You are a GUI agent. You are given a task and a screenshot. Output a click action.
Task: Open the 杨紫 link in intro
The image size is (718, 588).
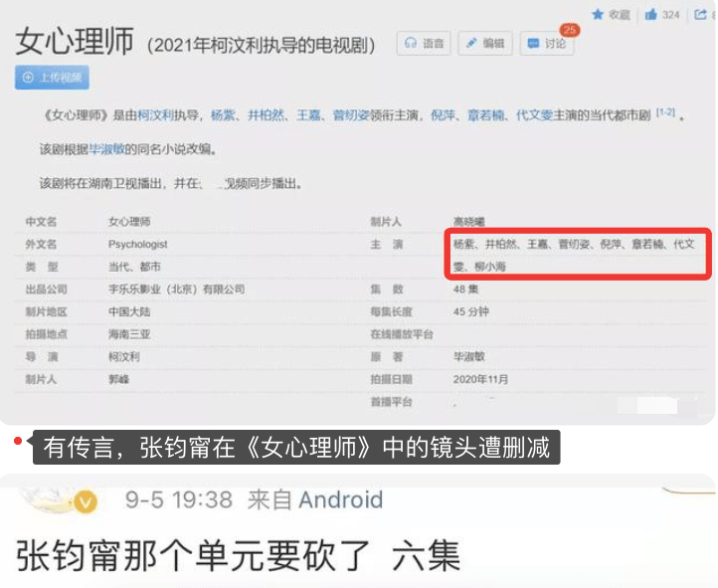coord(223,115)
